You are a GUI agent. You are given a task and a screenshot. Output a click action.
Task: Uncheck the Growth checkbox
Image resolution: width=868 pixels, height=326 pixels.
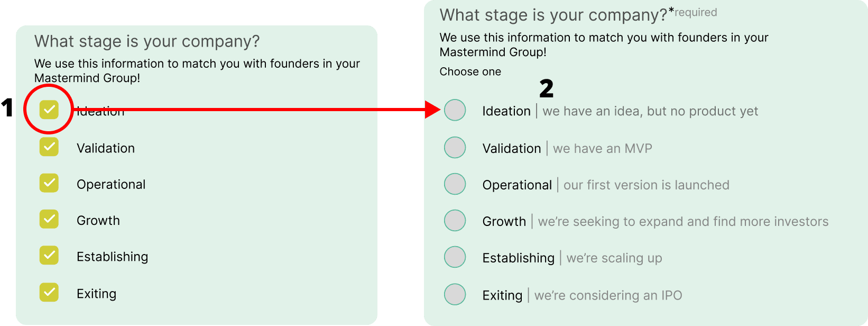pyautogui.click(x=49, y=219)
